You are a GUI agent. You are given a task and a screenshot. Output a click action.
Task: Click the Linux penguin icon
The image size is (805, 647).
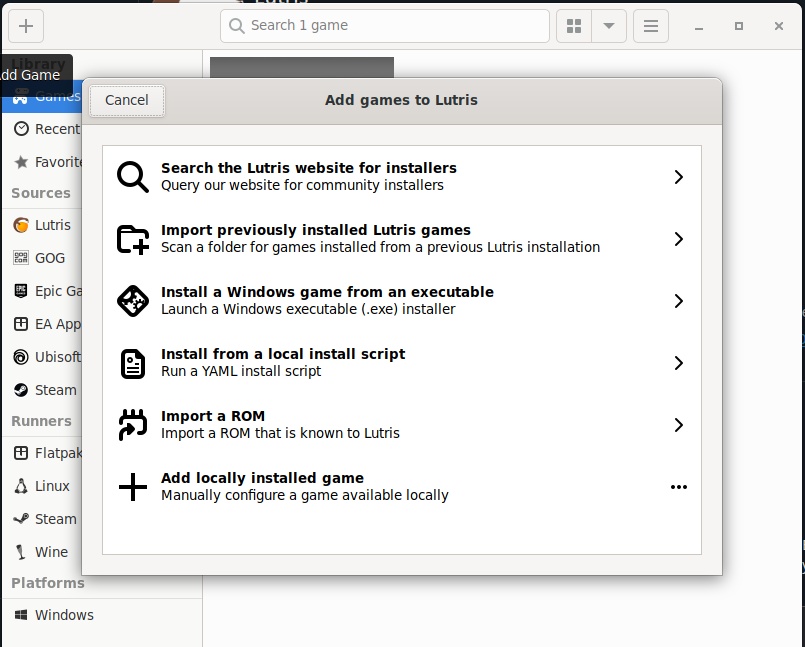click(x=21, y=486)
